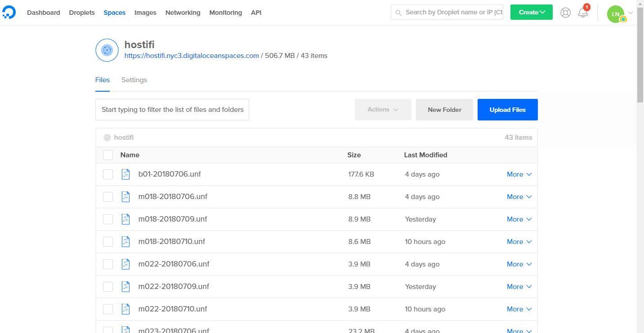Expand the More menu for b01-20180706.unf
Viewport: 644px width, 333px height.
click(519, 174)
